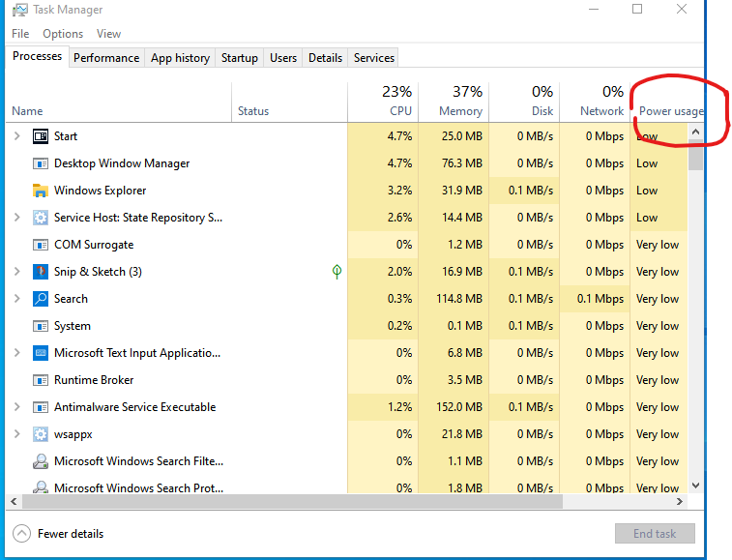This screenshot has height=560, width=732.
Task: Sort processes by Network column
Action: coord(595,103)
